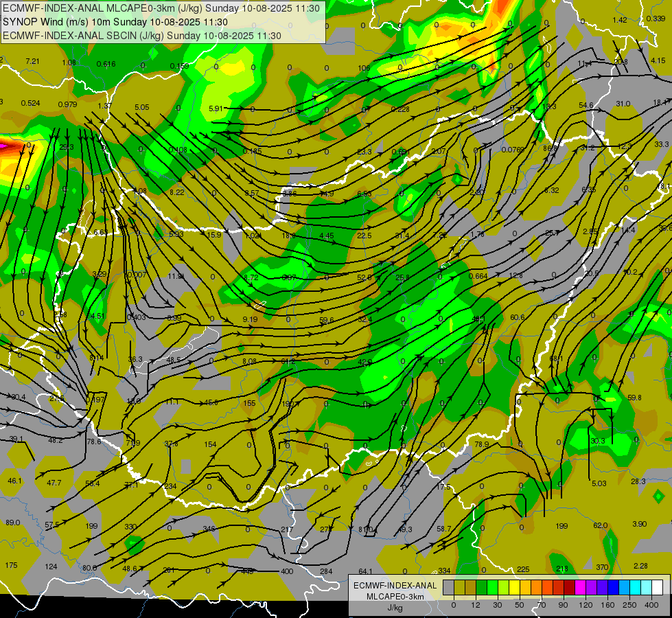This screenshot has width=672, height=618.
Task: Click the map value 59.6
Action: click(x=327, y=319)
